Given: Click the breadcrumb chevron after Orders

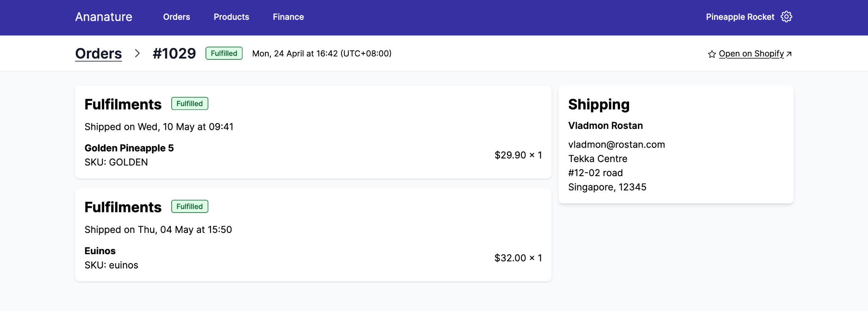Looking at the screenshot, I should tap(137, 53).
